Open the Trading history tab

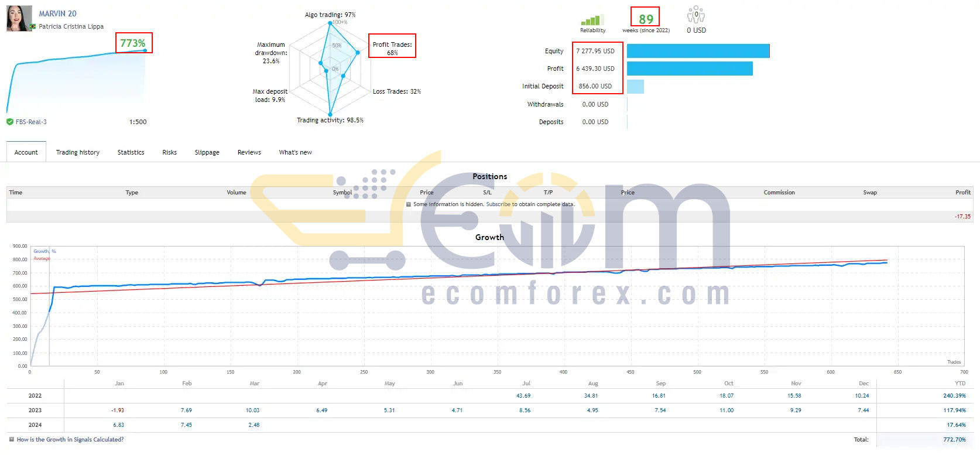tap(78, 152)
